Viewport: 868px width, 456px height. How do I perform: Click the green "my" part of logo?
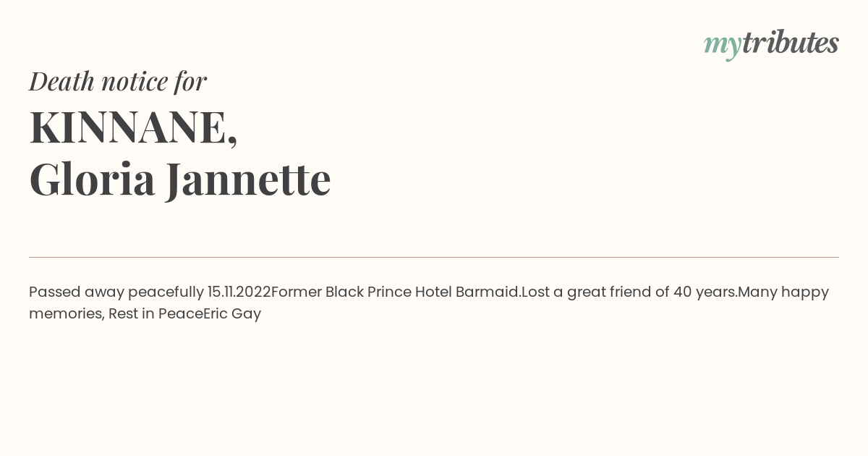pyautogui.click(x=723, y=47)
